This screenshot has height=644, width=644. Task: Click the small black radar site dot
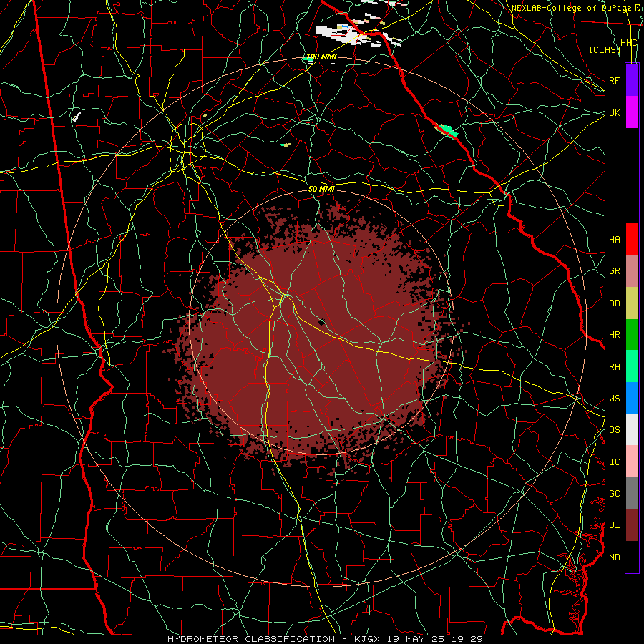(321, 322)
